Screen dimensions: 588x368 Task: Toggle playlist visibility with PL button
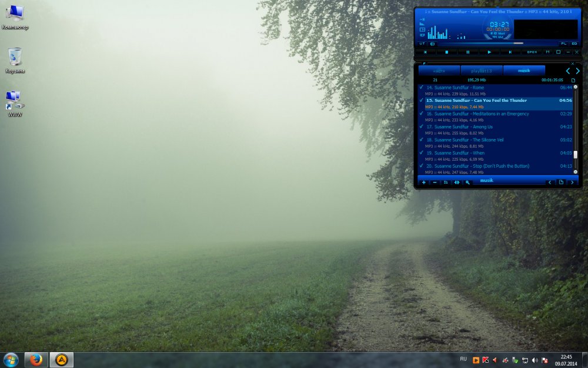point(564,44)
